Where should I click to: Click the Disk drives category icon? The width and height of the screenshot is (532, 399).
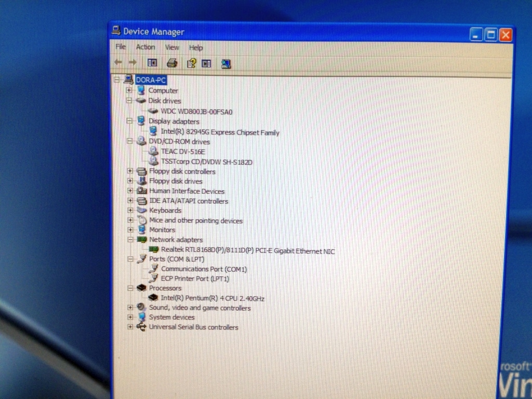pyautogui.click(x=141, y=100)
